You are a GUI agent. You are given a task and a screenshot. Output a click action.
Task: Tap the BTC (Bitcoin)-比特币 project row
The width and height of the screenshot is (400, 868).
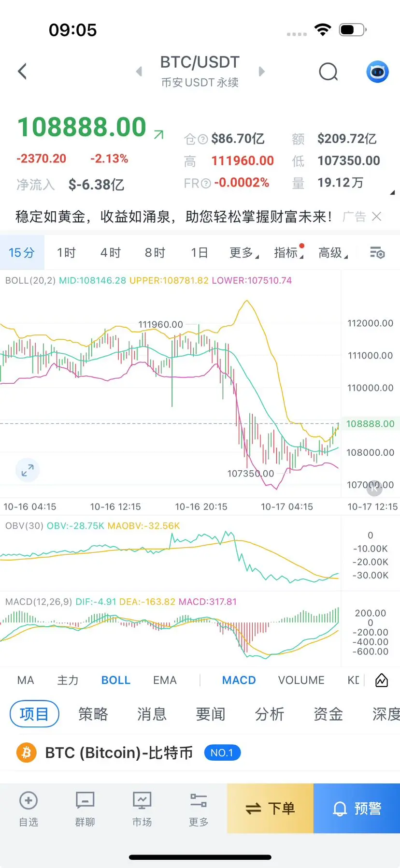click(x=200, y=752)
